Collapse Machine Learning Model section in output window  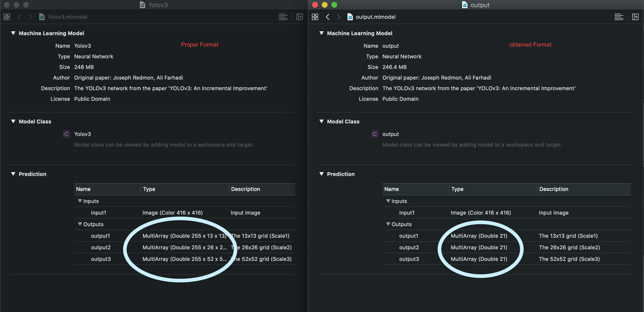pos(322,33)
